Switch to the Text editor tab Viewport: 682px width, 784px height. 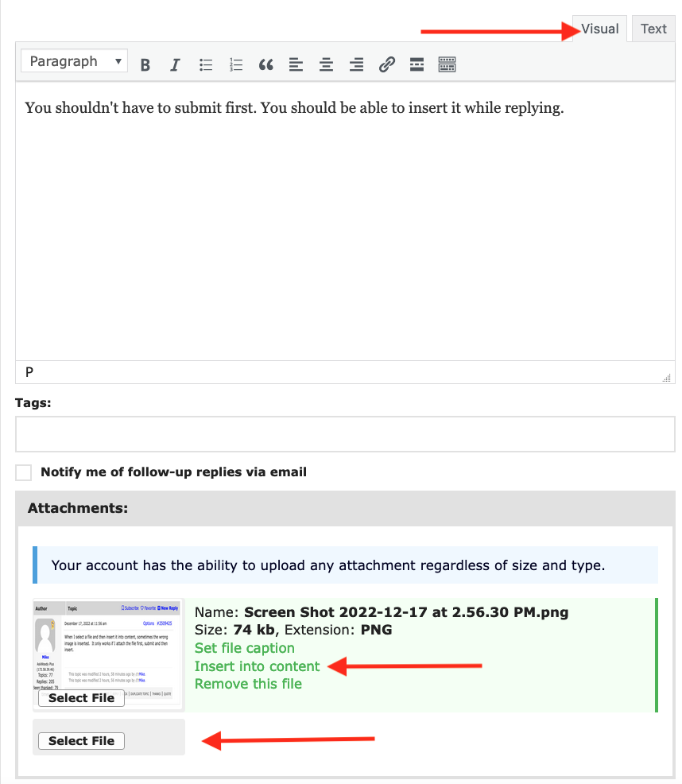tap(653, 29)
